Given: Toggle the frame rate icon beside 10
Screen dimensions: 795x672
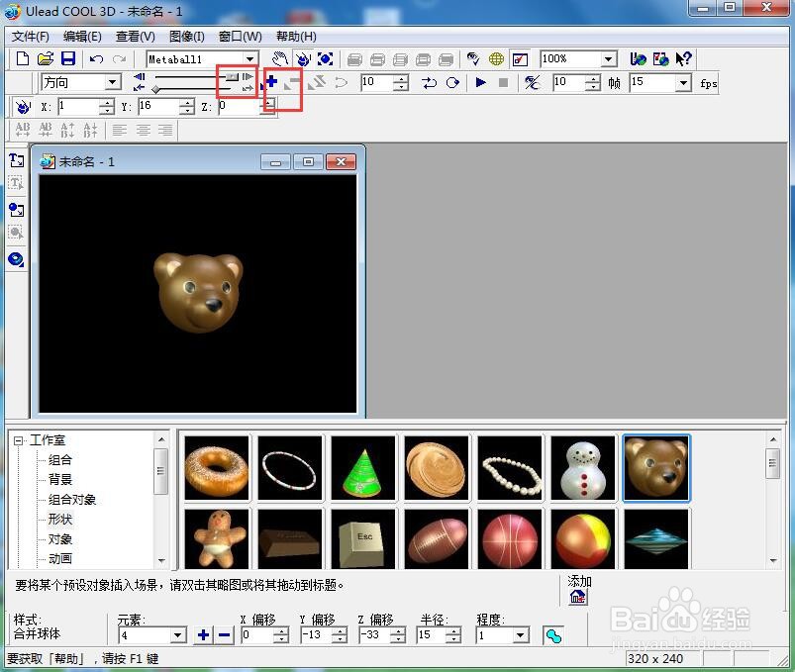Looking at the screenshot, I should (x=532, y=82).
